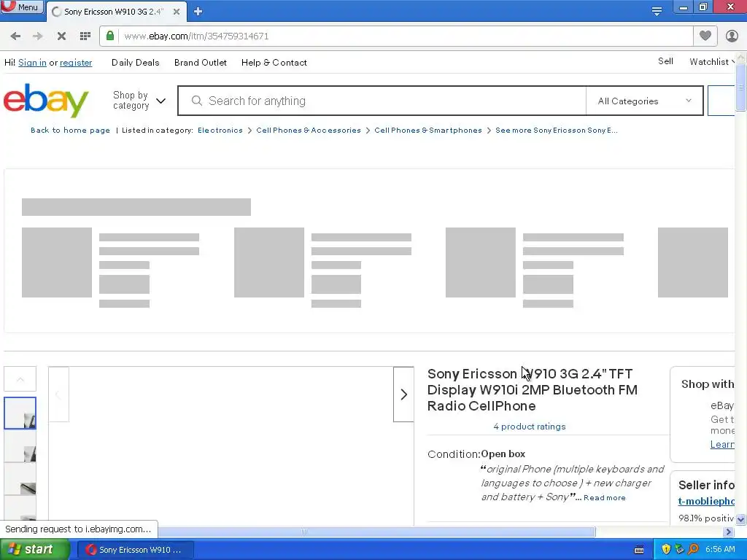
Task: Open the Sell page
Action: (665, 61)
